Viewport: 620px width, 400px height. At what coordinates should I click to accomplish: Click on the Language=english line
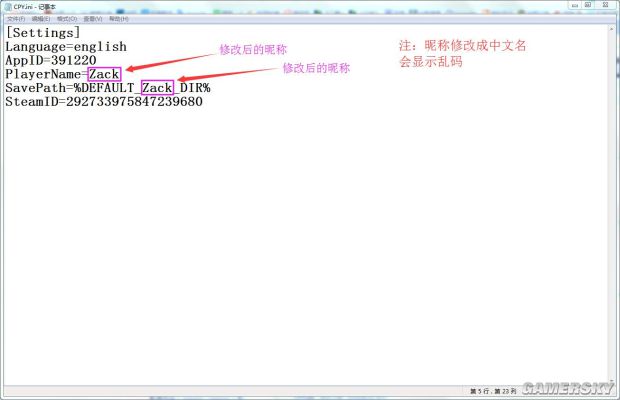[x=66, y=46]
